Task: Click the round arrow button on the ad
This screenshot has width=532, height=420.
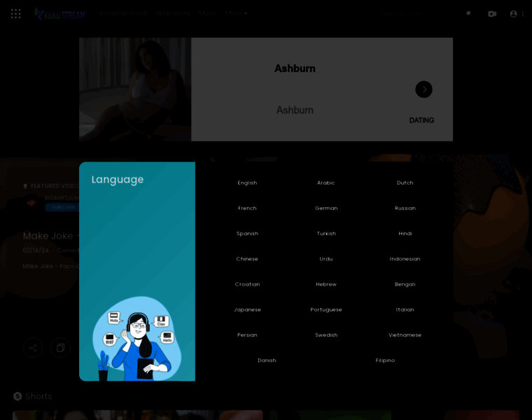Action: pyautogui.click(x=423, y=89)
